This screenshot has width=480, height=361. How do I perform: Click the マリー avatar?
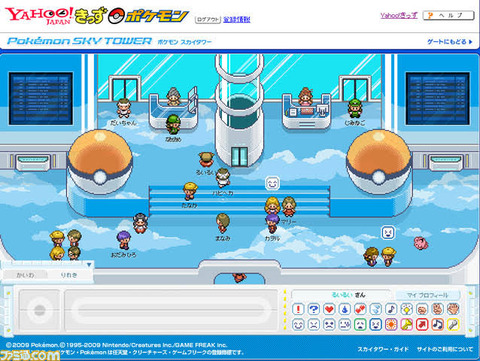pyautogui.click(x=289, y=207)
